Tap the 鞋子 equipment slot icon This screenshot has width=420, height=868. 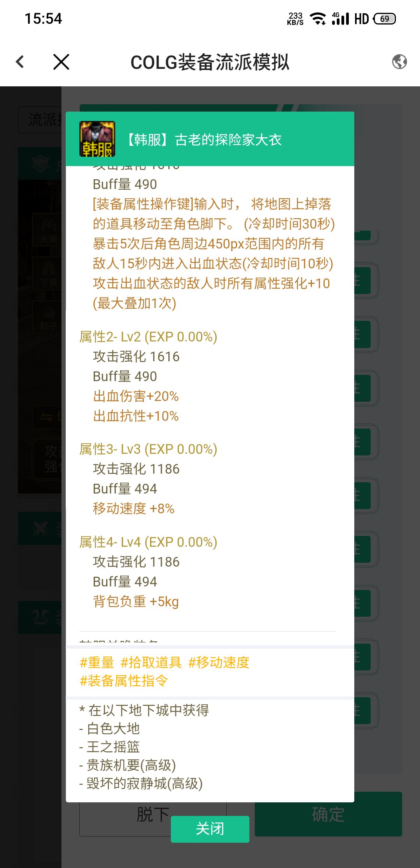48,317
